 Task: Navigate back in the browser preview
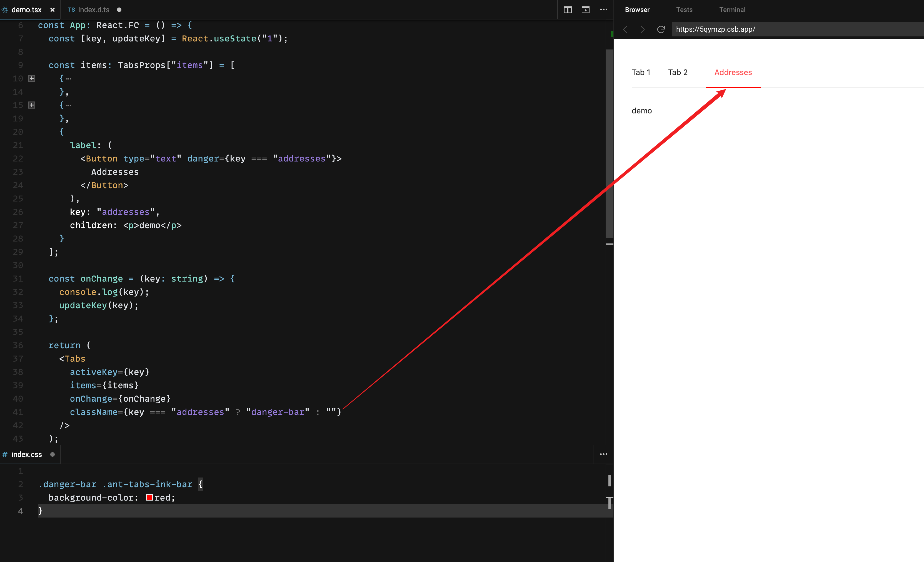click(626, 29)
